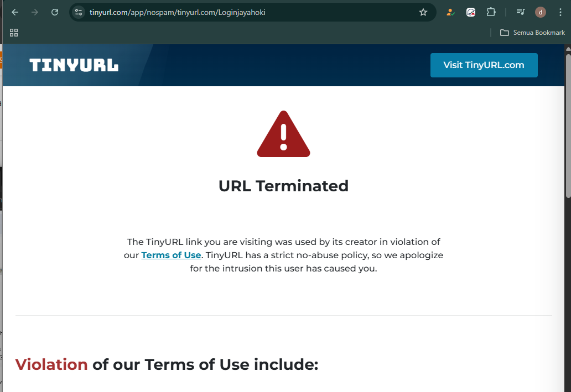This screenshot has height=392, width=571.
Task: Open Chrome's three-dot menu
Action: pos(560,12)
